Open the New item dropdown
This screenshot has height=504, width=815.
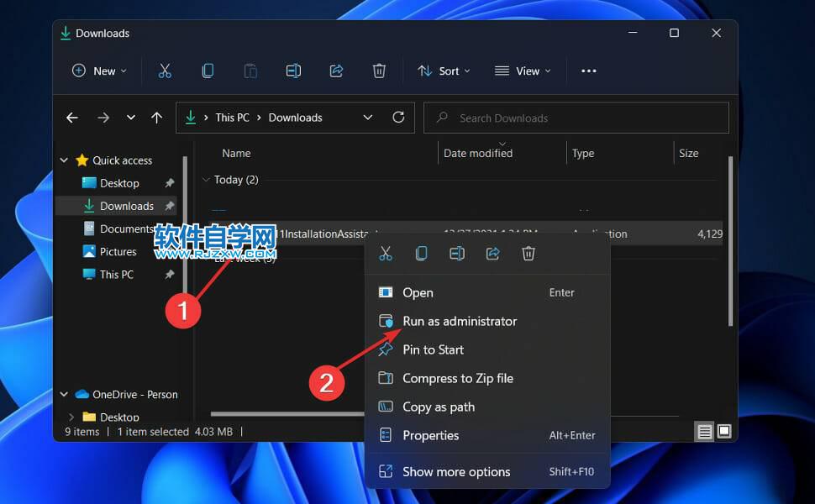coord(99,71)
